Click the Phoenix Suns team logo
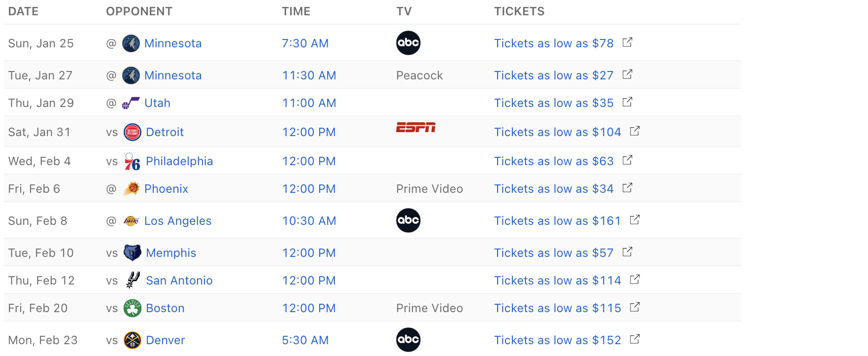Viewport: 868px width, 356px height. coord(131,189)
